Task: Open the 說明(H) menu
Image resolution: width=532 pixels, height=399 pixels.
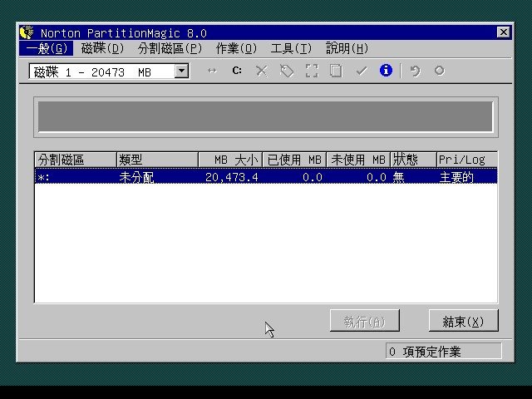Action: click(347, 48)
